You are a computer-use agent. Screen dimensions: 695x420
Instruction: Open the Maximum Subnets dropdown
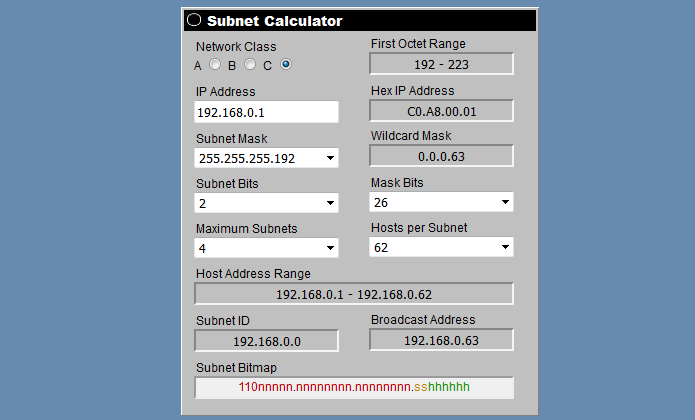coord(266,248)
